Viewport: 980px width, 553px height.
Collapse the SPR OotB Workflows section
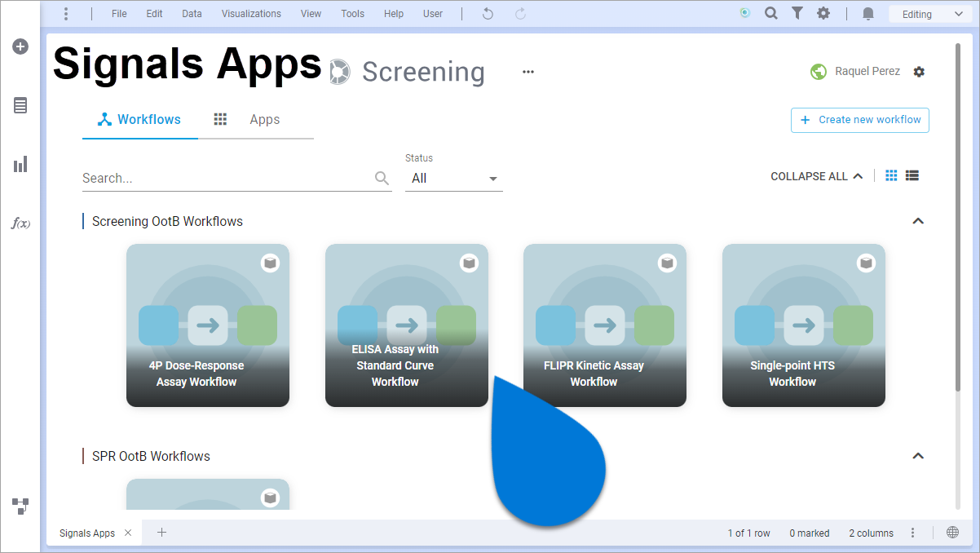[x=918, y=456]
